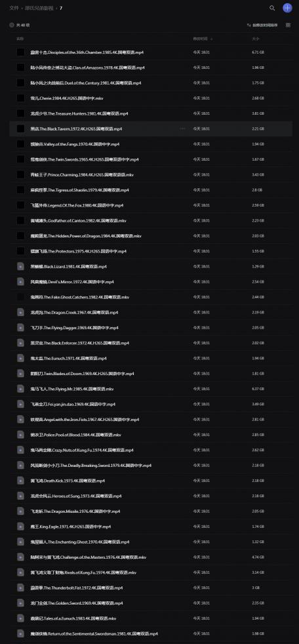299x644 pixels.
Task: Open Return.of.the.Sentimental.Swordsman.1981 file
Action: pyautogui.click(x=94, y=634)
